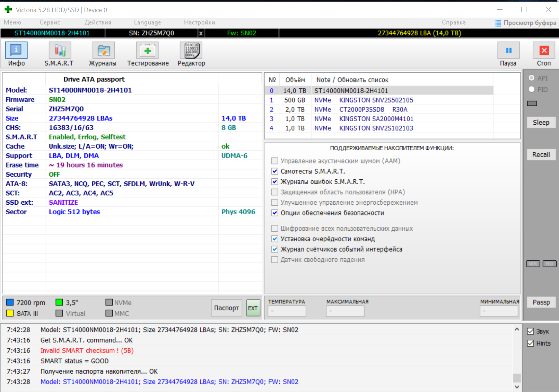Open the Настройки menu
Viewport: 559px width, 392px height.
(x=200, y=22)
